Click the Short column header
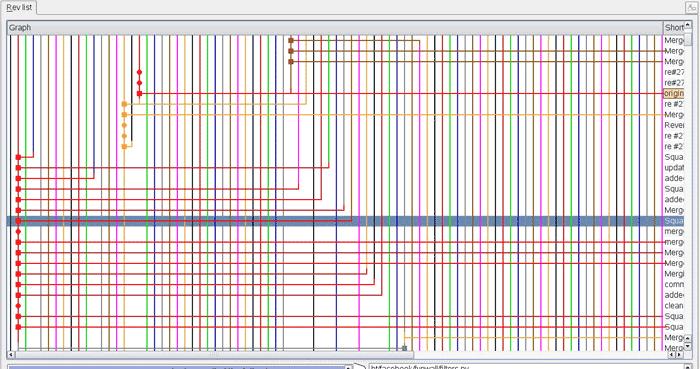This screenshot has width=700, height=369. 674,28
